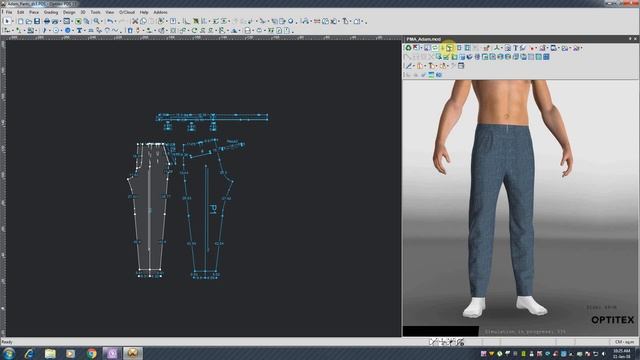Viewport: 640px width, 360px height.
Task: Click the T icon in 3D window toolbar
Action: (516, 48)
